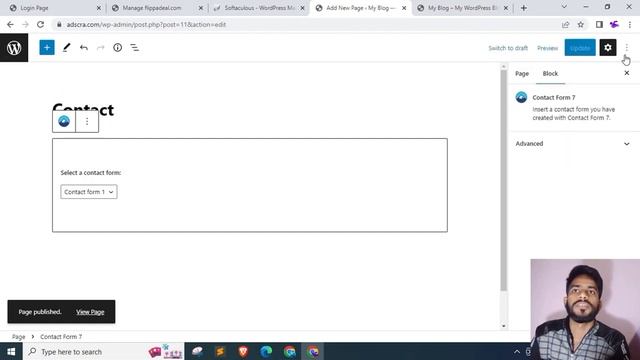Open the tab search chevron
The height and width of the screenshot is (360, 640).
[564, 7]
